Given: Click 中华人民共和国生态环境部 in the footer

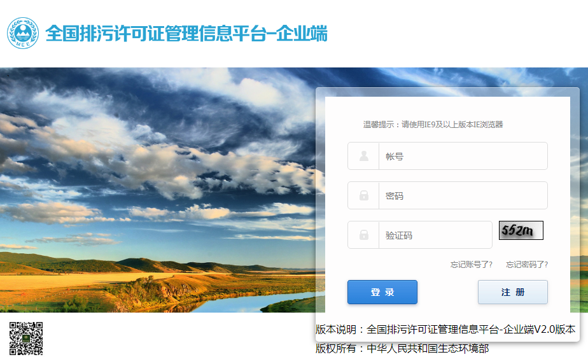Looking at the screenshot, I should (428, 349).
